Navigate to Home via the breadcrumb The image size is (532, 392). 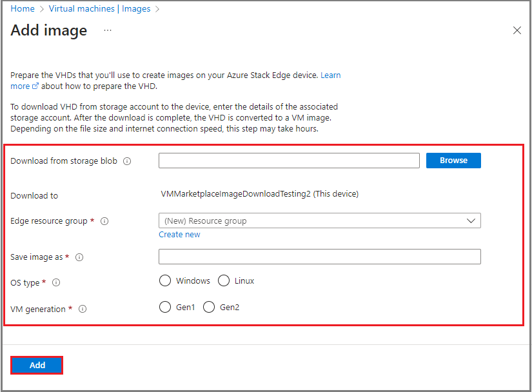23,8
